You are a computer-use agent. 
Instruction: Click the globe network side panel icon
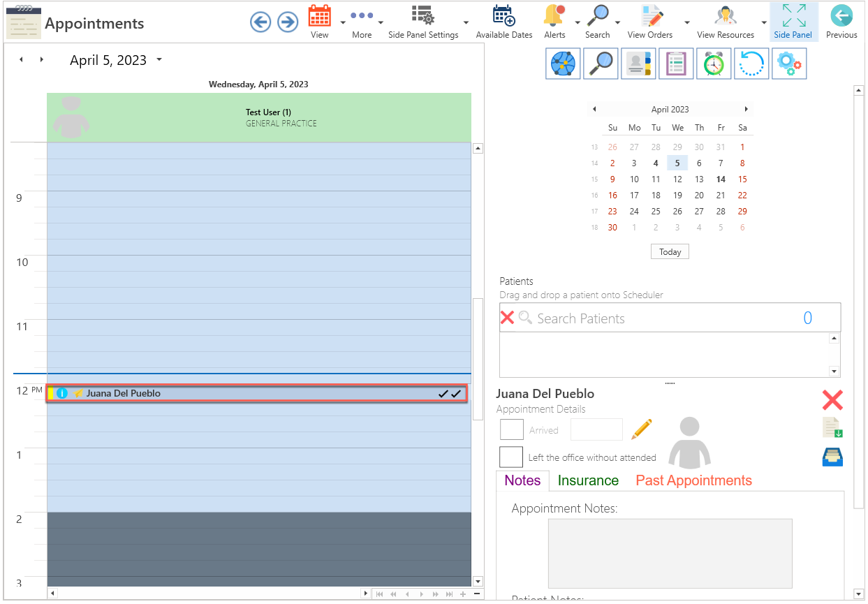563,64
